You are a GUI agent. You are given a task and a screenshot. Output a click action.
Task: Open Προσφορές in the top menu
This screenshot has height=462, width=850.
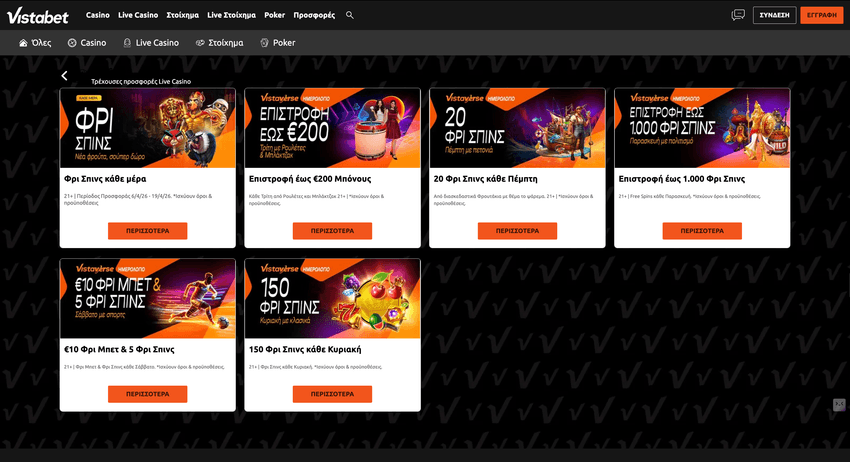click(314, 15)
